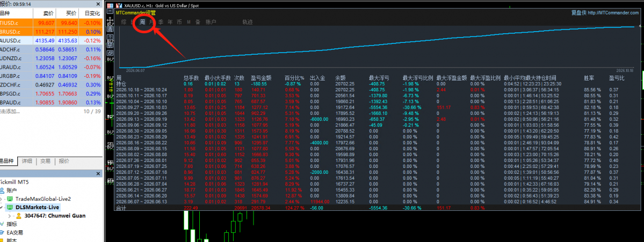Click the DLSMarkets-Live server icon

[x=10, y=207]
